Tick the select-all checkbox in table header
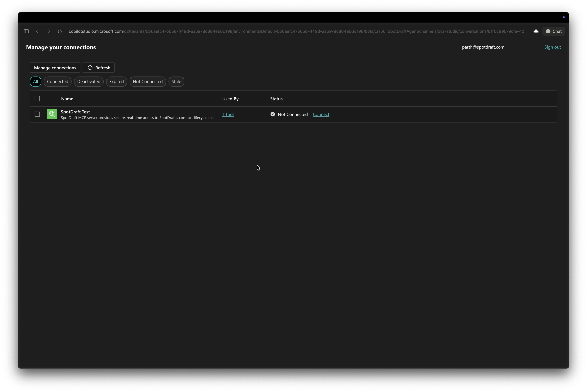Screen dimensions: 587x392 [37, 99]
